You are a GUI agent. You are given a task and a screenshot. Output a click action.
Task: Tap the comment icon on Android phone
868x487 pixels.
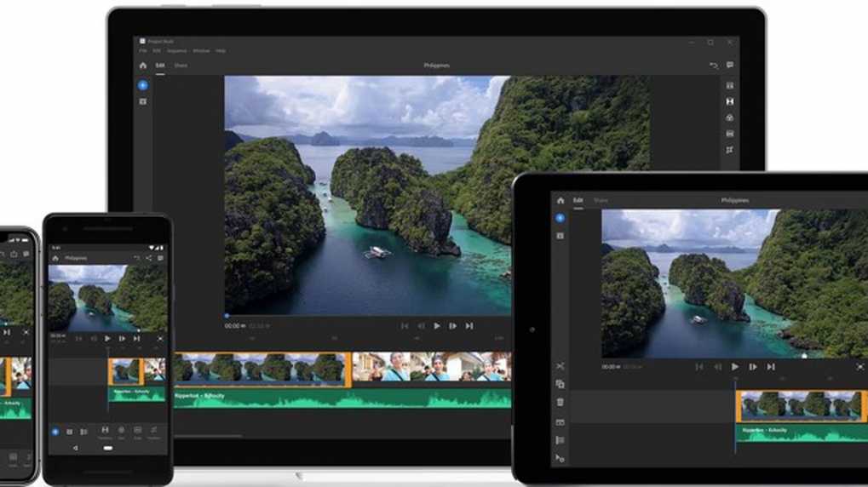(160, 259)
